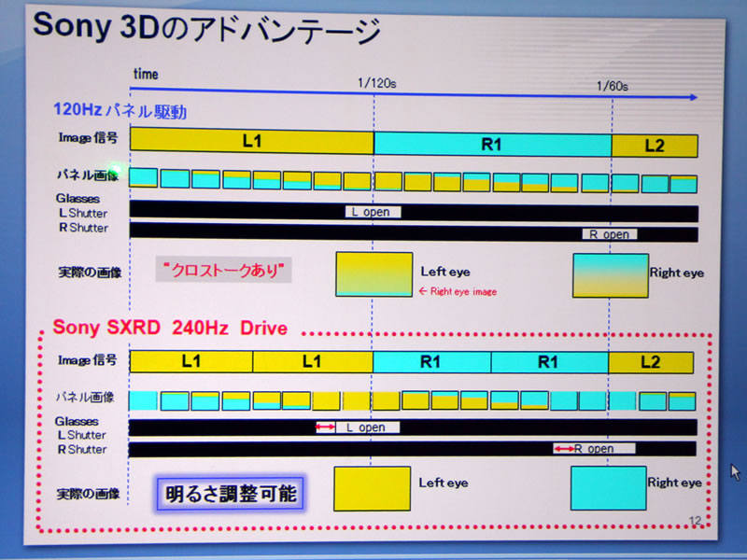The height and width of the screenshot is (560, 747).
Task: Click the '明るさ調整可能' box
Action: 230,494
